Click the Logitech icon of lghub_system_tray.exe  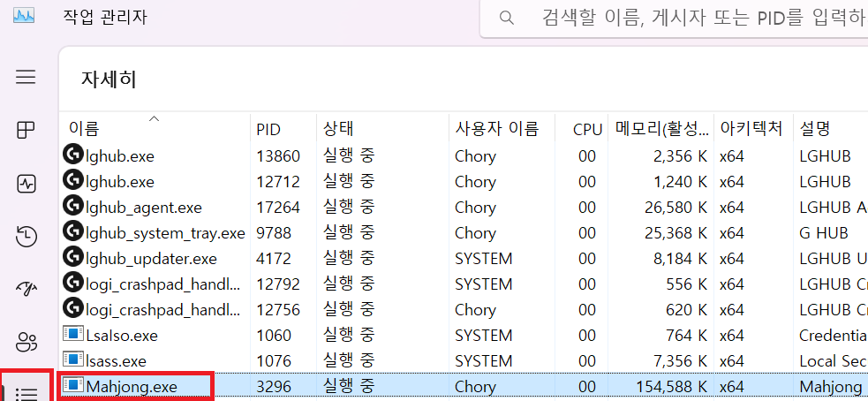point(72,231)
